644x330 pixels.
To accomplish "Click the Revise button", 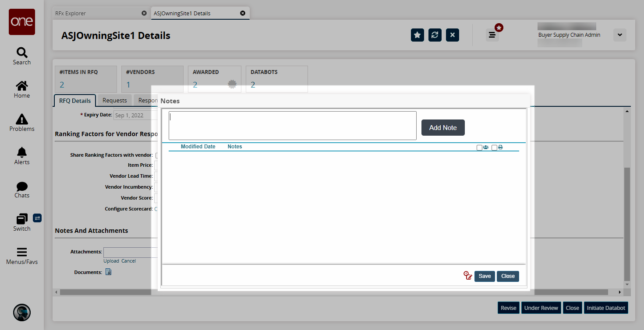I will coord(509,308).
